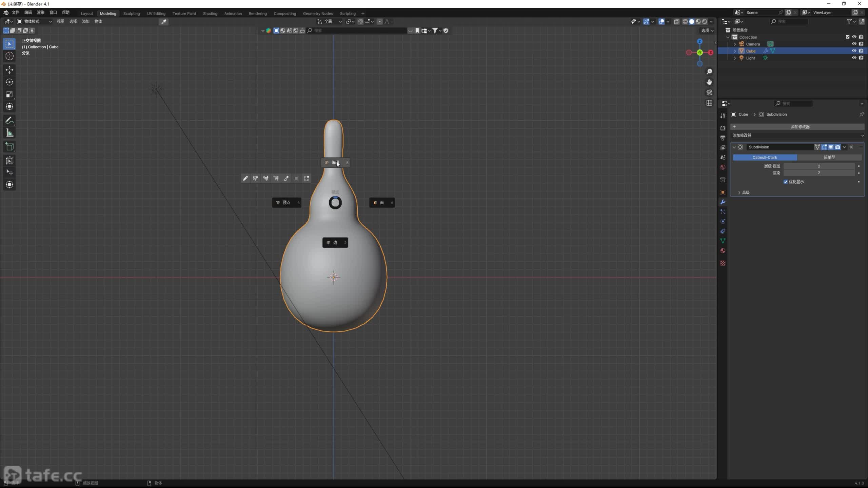Toggle camera view button in viewport
The height and width of the screenshot is (488, 868).
point(709,93)
